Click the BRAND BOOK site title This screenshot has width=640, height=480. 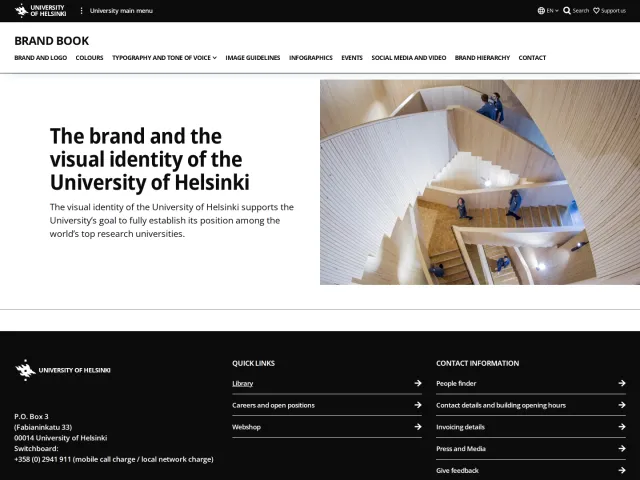tap(51, 41)
